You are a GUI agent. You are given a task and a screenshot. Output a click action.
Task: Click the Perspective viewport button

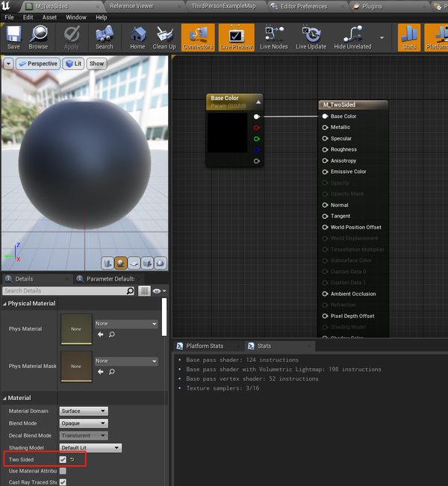[37, 63]
